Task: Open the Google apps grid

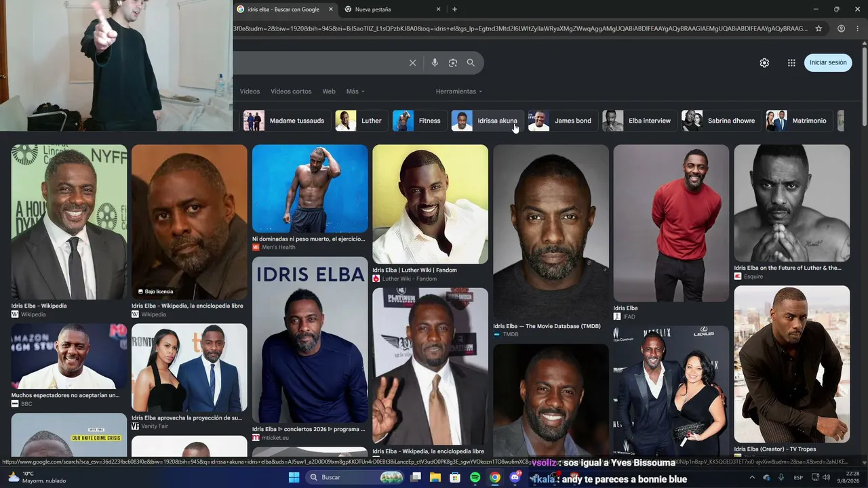Action: [x=791, y=63]
